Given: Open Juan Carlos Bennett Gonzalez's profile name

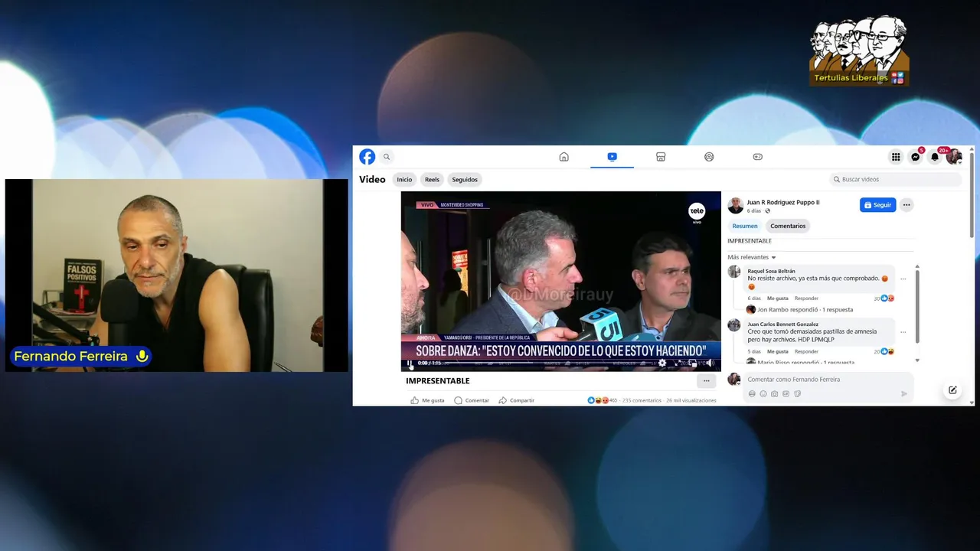Looking at the screenshot, I should coord(782,324).
